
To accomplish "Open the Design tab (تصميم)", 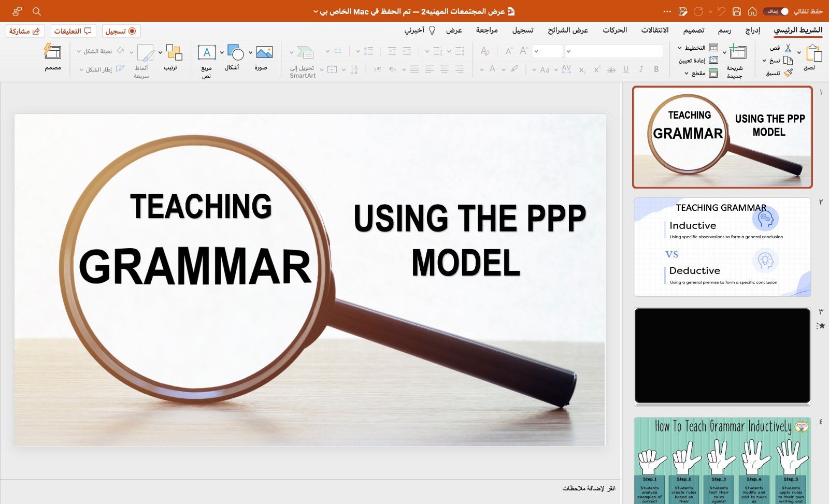I will (694, 30).
